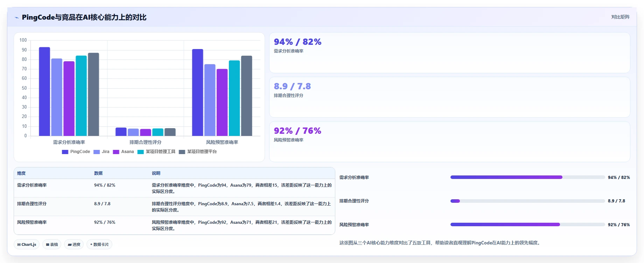Image resolution: width=644 pixels, height=263 pixels.
Task: Click the 排期合理性评分 progress bar
Action: 527,201
